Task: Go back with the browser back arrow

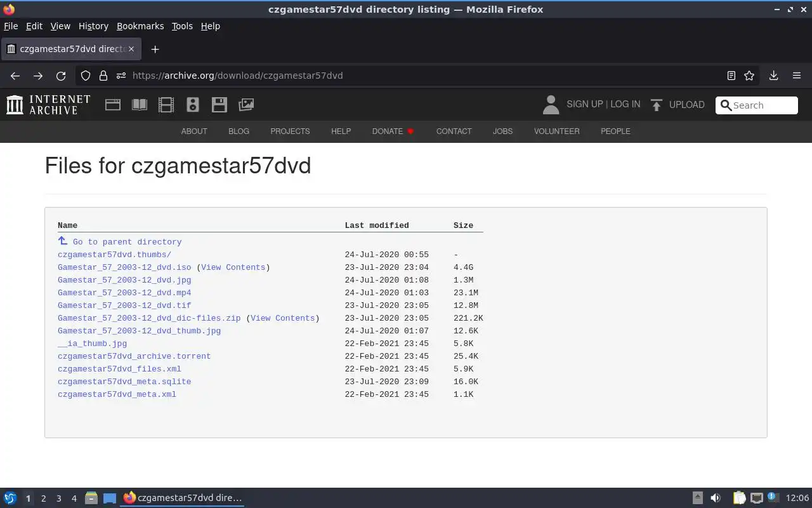Action: pos(15,76)
